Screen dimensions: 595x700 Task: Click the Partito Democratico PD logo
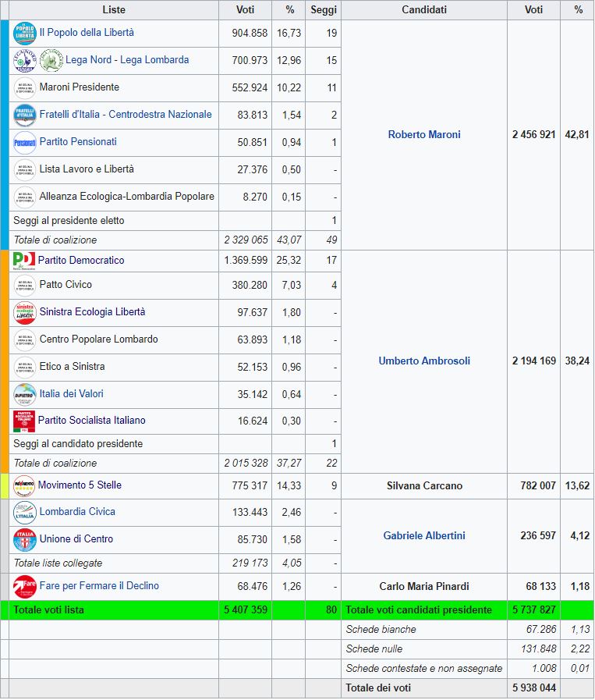click(x=24, y=261)
